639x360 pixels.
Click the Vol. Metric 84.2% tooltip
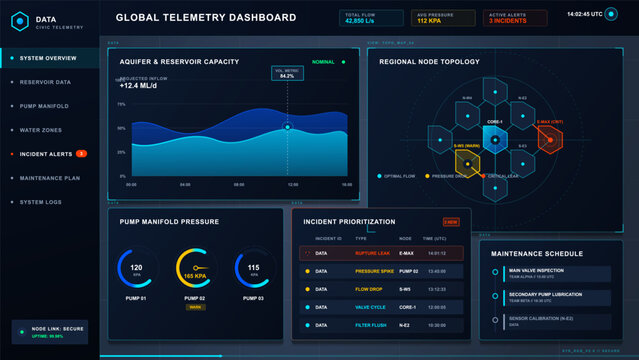tap(287, 73)
